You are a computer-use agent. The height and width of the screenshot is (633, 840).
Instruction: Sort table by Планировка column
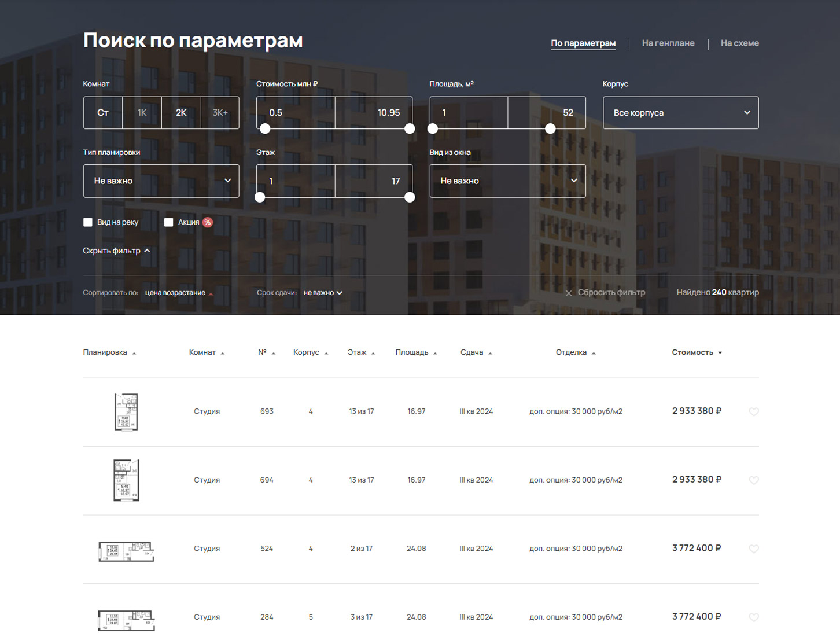[x=109, y=352]
